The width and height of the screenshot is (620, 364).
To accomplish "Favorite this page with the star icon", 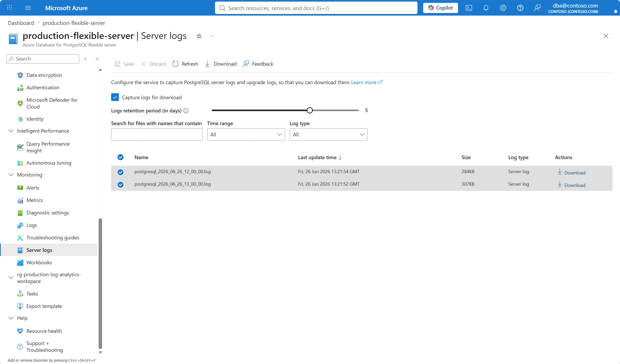I will [x=199, y=36].
